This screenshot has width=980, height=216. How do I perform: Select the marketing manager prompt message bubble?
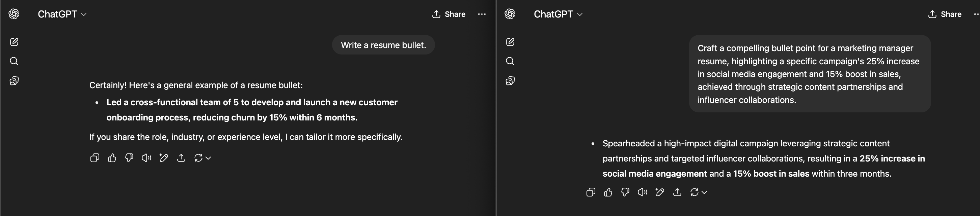pos(810,74)
